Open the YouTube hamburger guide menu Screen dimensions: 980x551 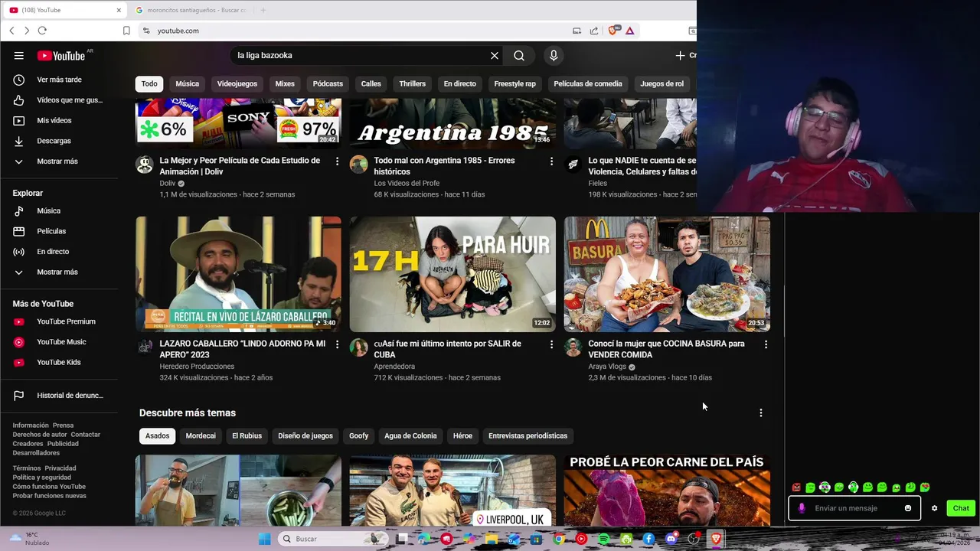(x=18, y=55)
